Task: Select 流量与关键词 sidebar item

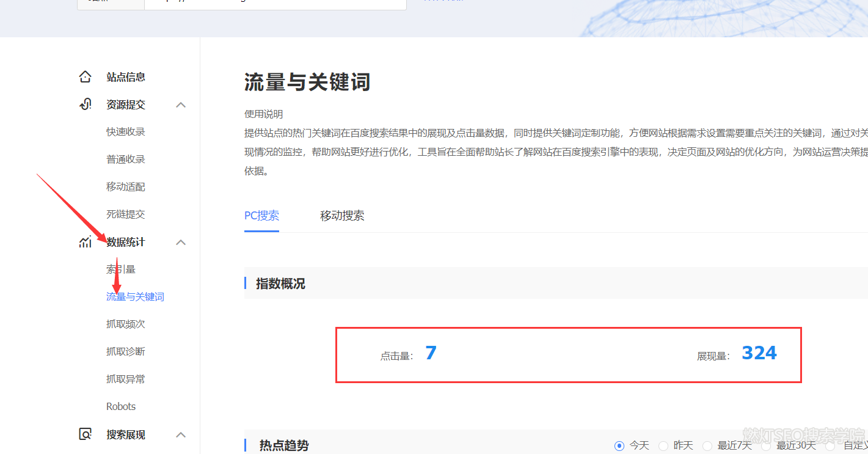Action: 135,297
